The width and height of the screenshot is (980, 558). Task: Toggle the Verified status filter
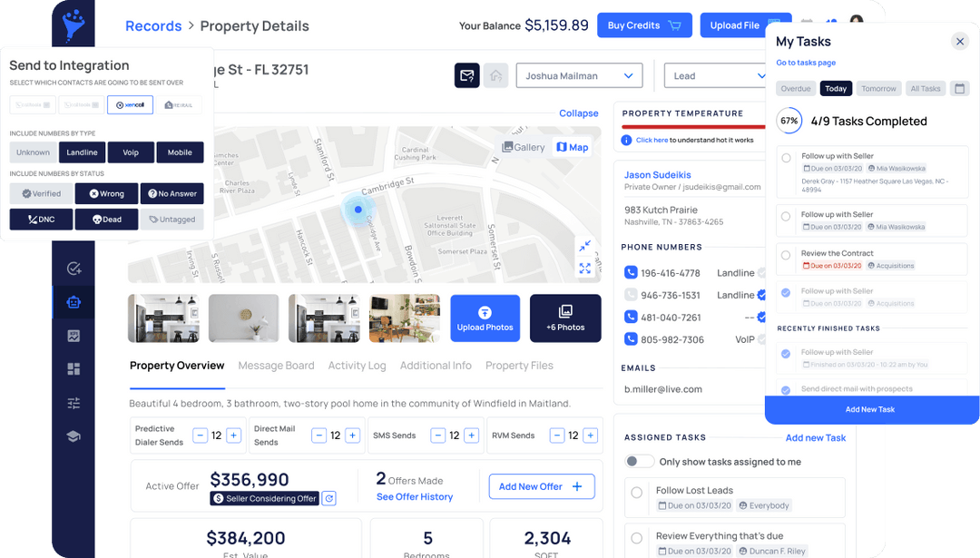41,193
